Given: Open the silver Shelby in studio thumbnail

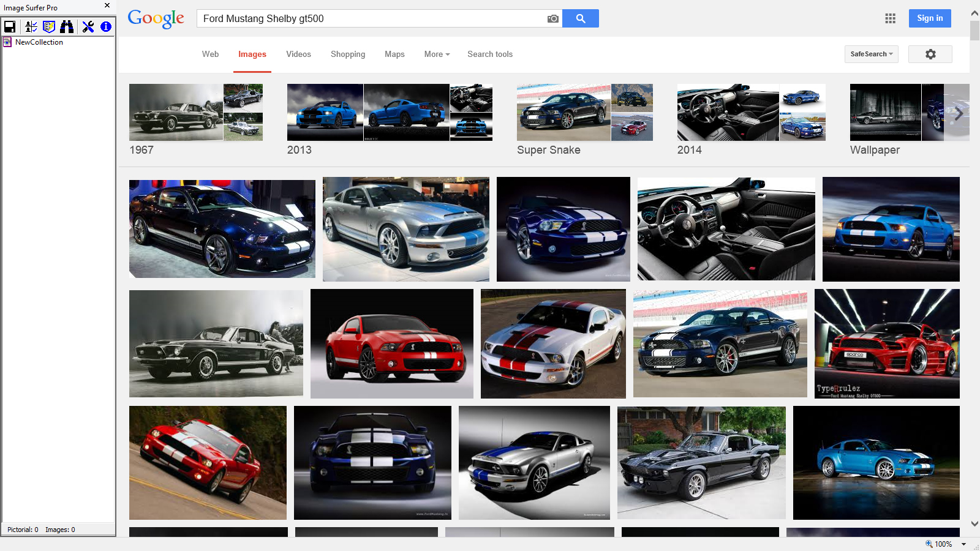Looking at the screenshot, I should coord(534,463).
